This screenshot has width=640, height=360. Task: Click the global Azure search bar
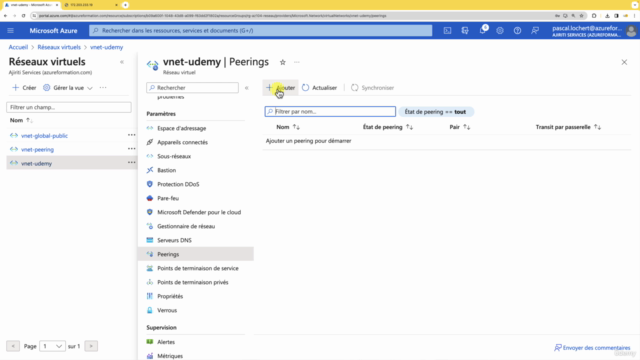pyautogui.click(x=260, y=31)
